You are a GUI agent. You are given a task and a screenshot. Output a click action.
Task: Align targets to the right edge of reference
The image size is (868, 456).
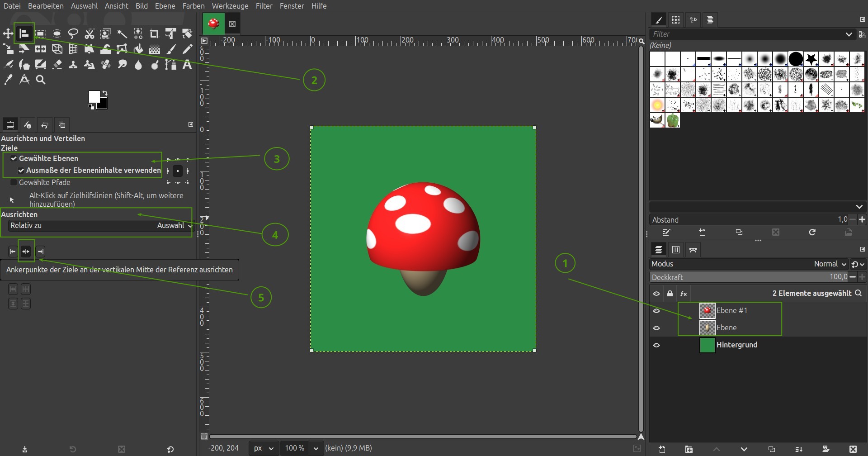(41, 252)
